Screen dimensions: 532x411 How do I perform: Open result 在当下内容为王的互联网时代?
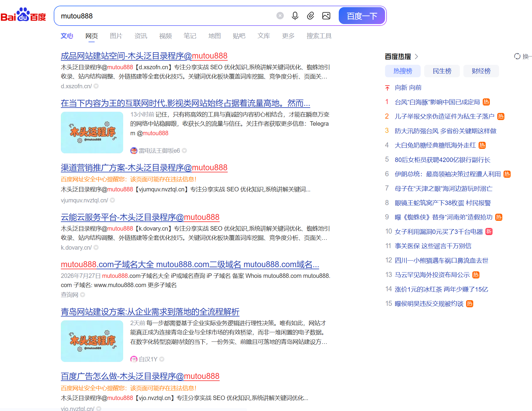[185, 103]
